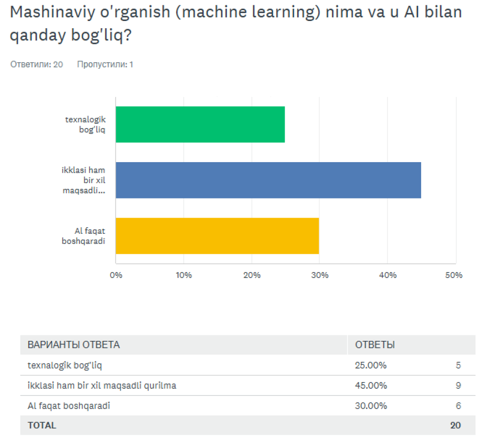Click the TOTAL row label
Screen dimensions: 490x448
[x=42, y=425]
